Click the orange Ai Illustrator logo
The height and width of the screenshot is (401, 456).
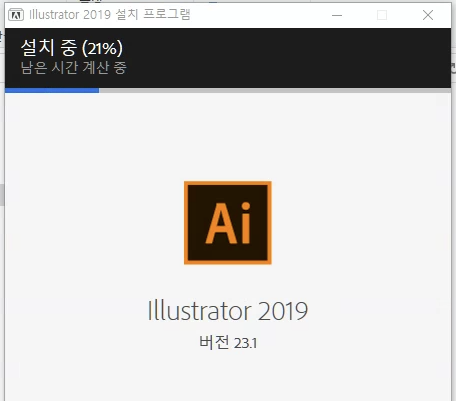(x=228, y=223)
